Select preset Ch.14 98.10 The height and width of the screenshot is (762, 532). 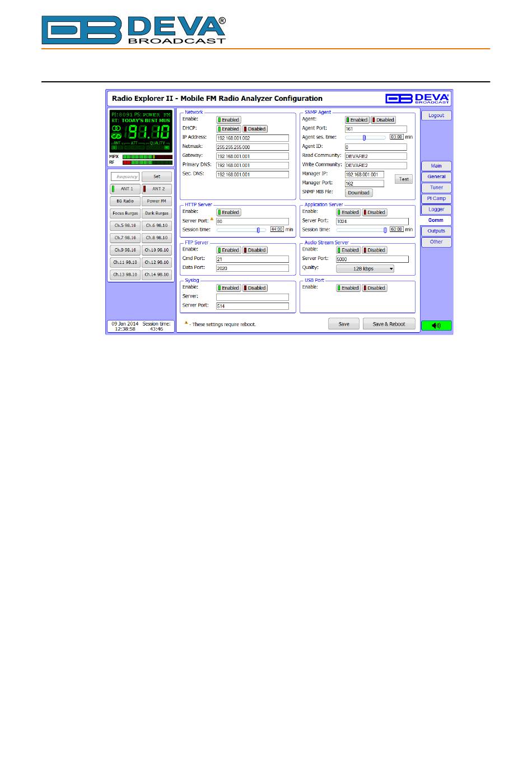(x=157, y=275)
